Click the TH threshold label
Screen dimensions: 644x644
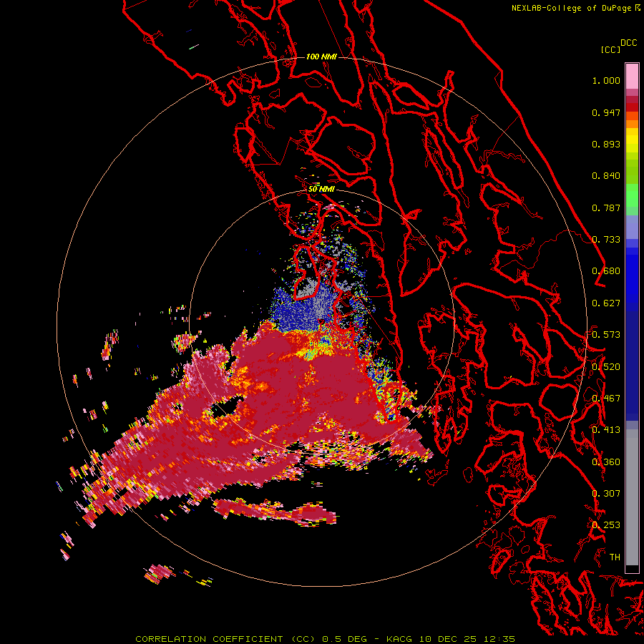tap(615, 557)
